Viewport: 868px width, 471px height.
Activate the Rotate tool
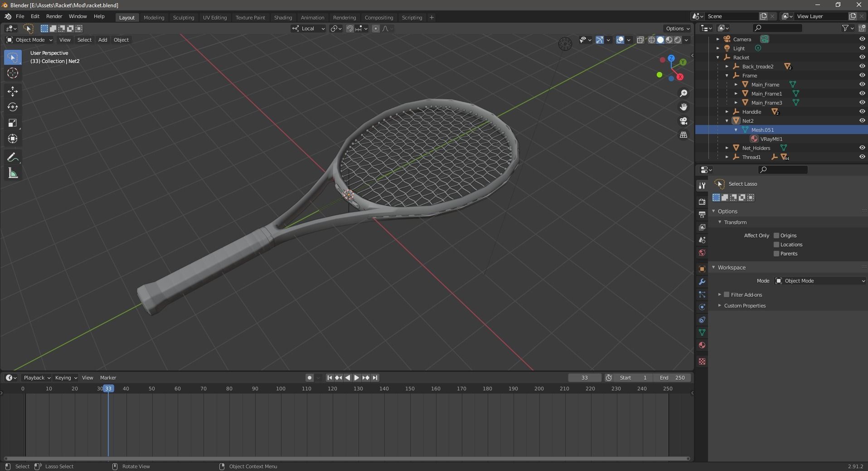coord(13,107)
